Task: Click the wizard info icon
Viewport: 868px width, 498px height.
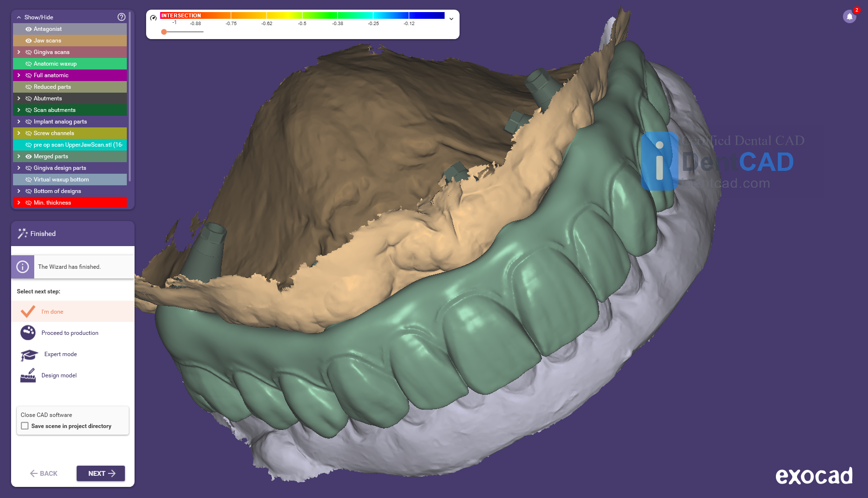Action: click(23, 267)
